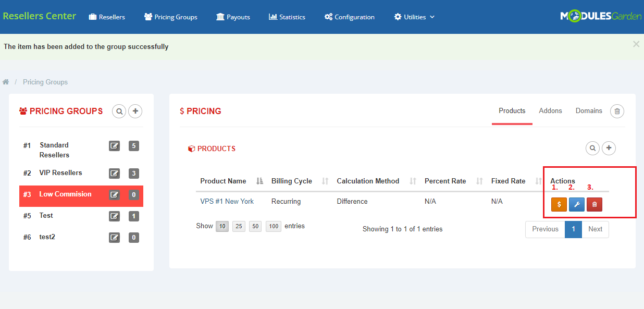Edit the VIP Resellers group

tap(114, 174)
